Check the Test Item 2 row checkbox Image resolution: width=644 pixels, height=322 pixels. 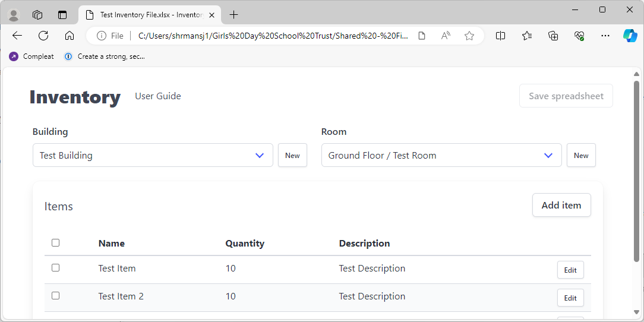[55, 295]
